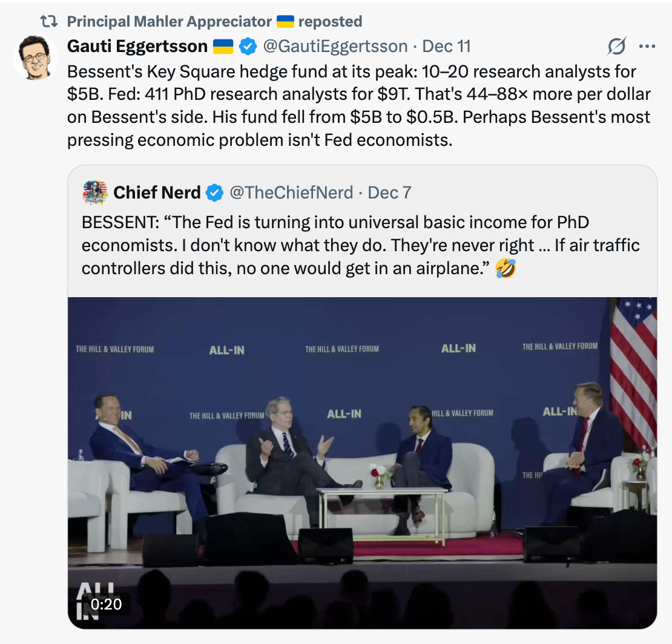Viewport: 672px width, 644px height.
Task: Open the Chief Nerd display name
Action: click(x=157, y=192)
